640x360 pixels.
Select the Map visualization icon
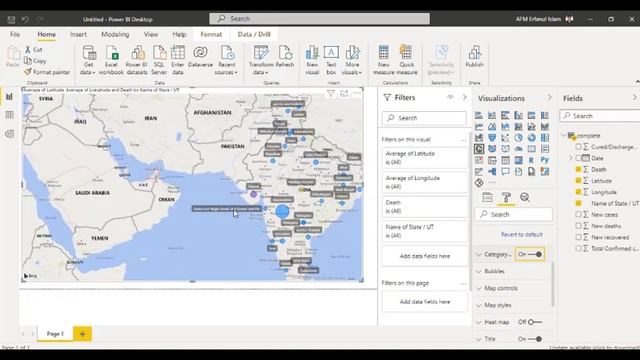479,149
